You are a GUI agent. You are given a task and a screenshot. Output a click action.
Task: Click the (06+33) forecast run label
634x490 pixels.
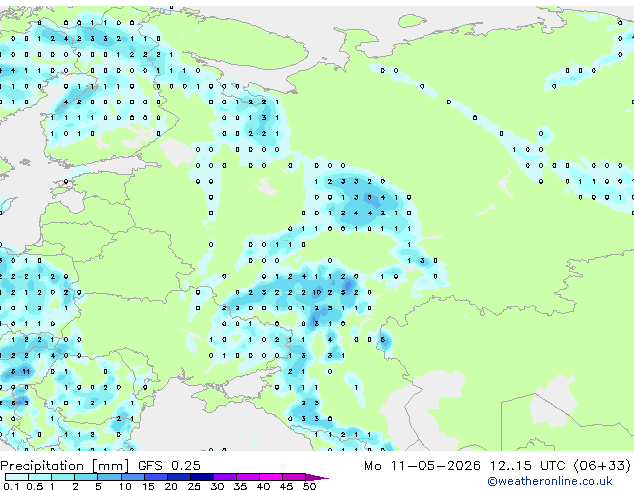tap(602, 466)
